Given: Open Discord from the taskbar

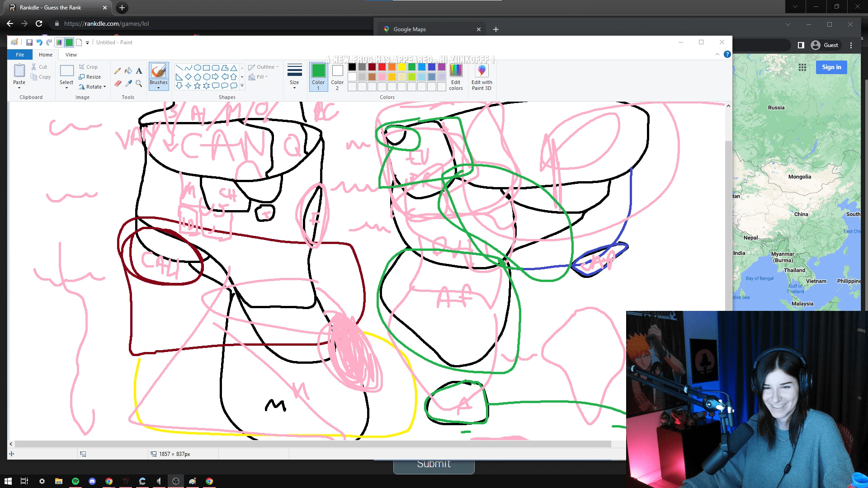Looking at the screenshot, I should [x=92, y=481].
